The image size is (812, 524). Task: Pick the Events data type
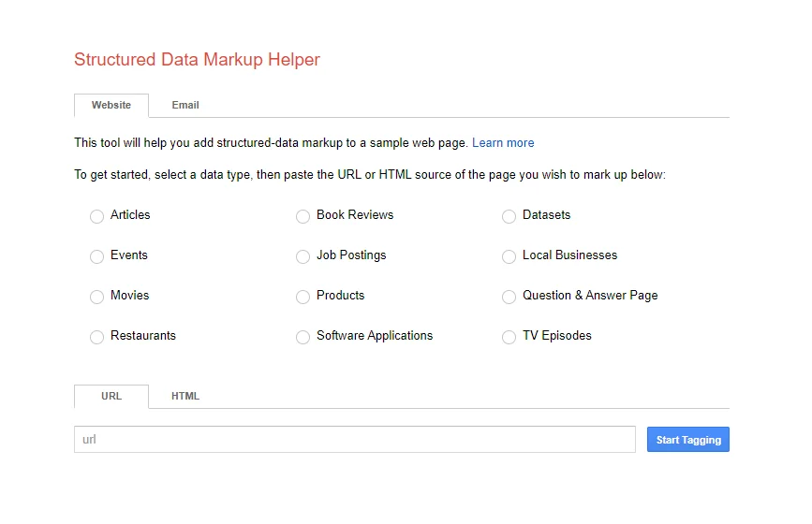[96, 256]
